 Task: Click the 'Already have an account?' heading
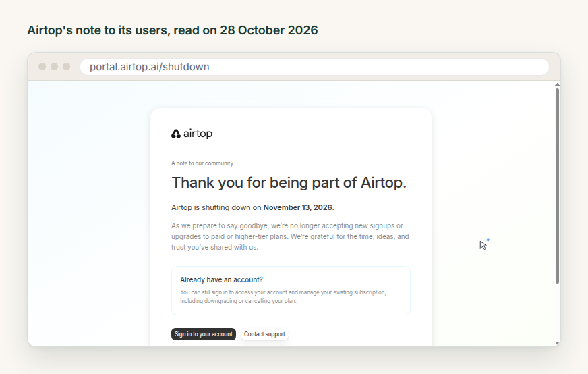221,279
